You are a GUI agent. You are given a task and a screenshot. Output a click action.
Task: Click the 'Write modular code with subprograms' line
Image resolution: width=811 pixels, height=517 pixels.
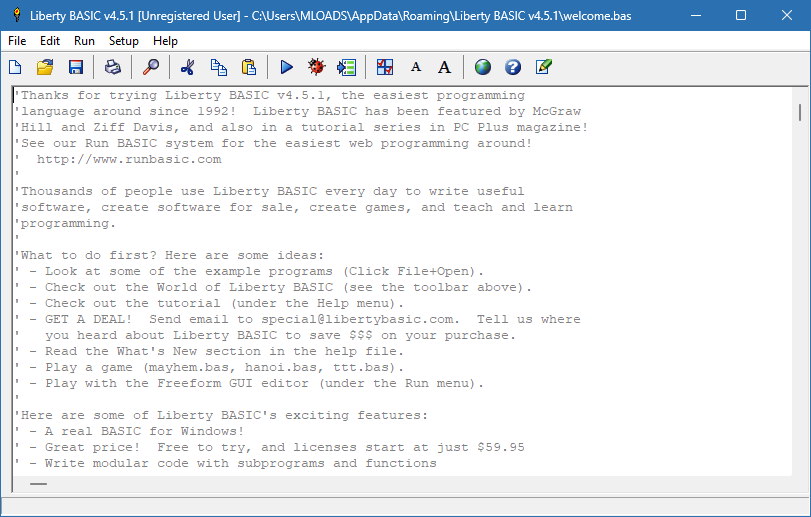pyautogui.click(x=225, y=463)
